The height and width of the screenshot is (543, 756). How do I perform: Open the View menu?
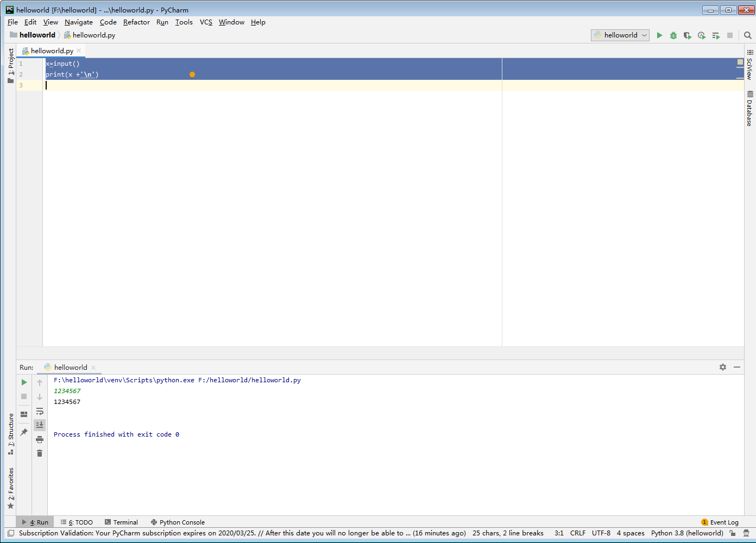pos(51,22)
